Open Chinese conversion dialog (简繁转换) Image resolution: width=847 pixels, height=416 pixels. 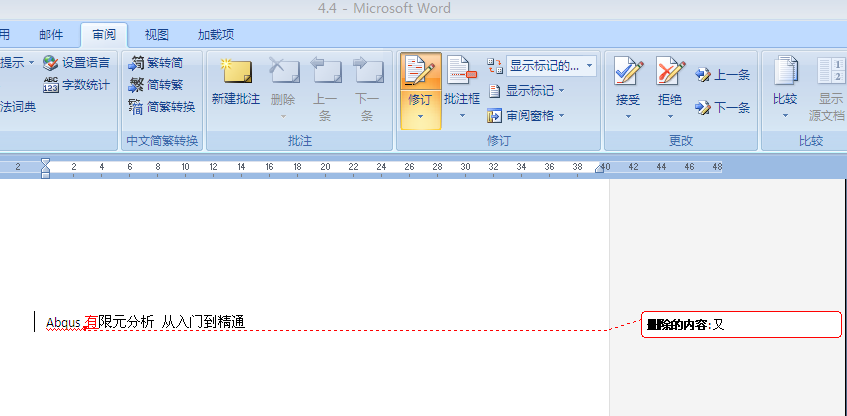coord(162,107)
